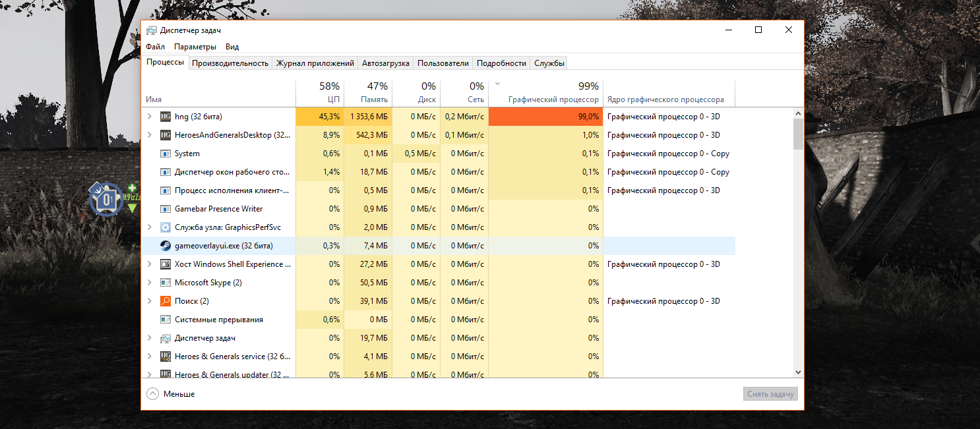Click the 8,9% CPU cell of HeroesAndGeneralsDesktop
980x429 pixels.
coord(320,135)
